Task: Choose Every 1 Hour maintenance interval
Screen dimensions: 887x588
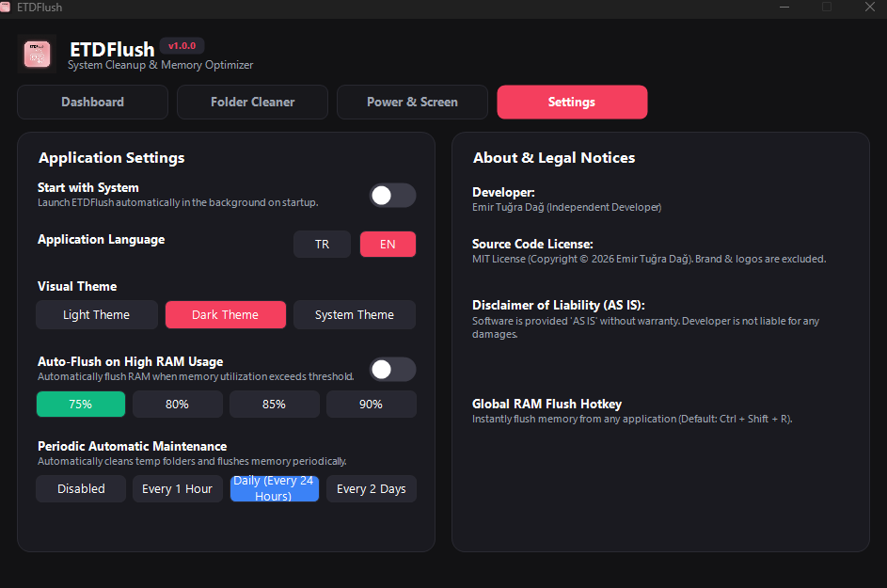Action: pyautogui.click(x=177, y=488)
